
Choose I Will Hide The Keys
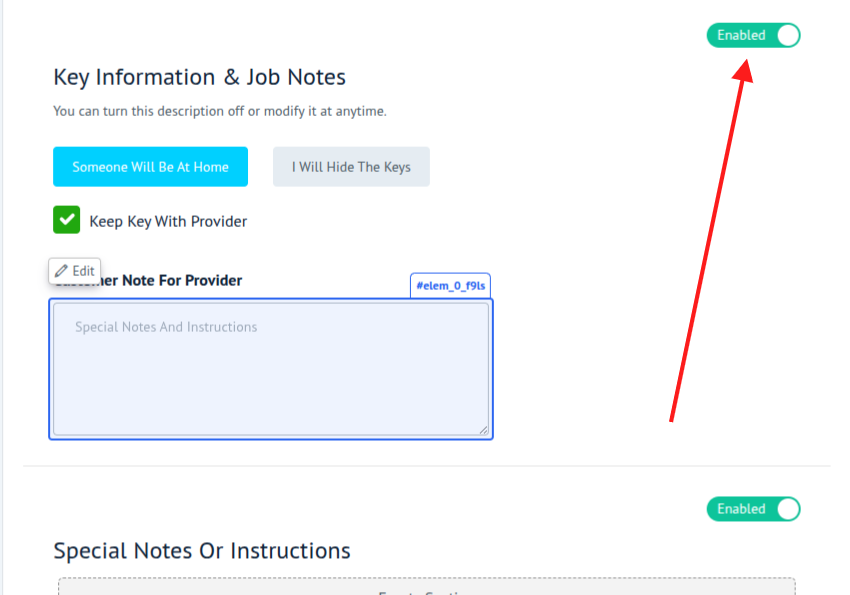(351, 167)
